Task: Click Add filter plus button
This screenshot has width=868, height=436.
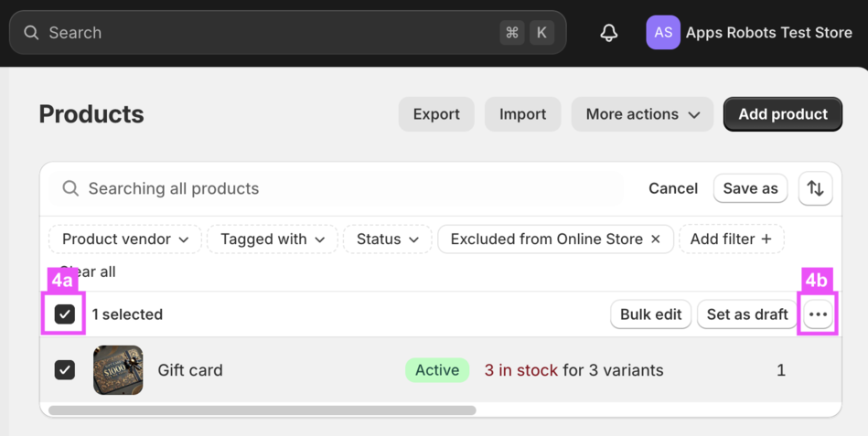Action: coord(731,239)
